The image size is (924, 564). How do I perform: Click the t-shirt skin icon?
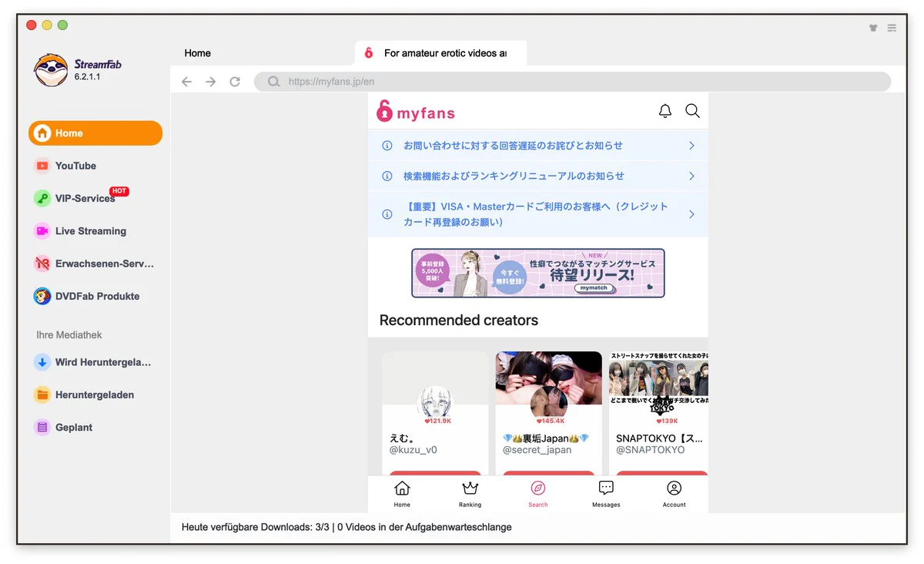tap(873, 28)
